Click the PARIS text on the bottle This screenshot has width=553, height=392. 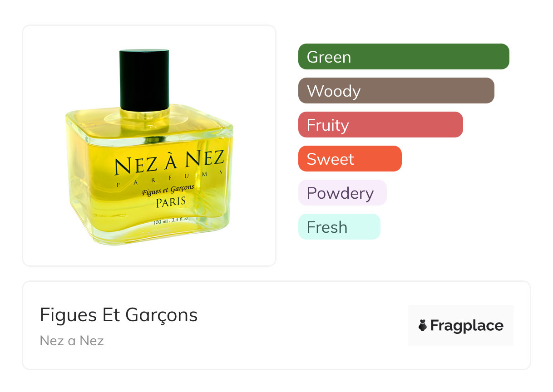click(x=171, y=201)
